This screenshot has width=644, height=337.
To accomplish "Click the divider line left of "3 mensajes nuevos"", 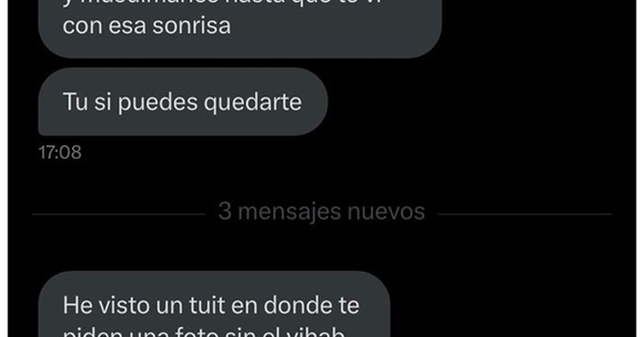I will coord(119,214).
